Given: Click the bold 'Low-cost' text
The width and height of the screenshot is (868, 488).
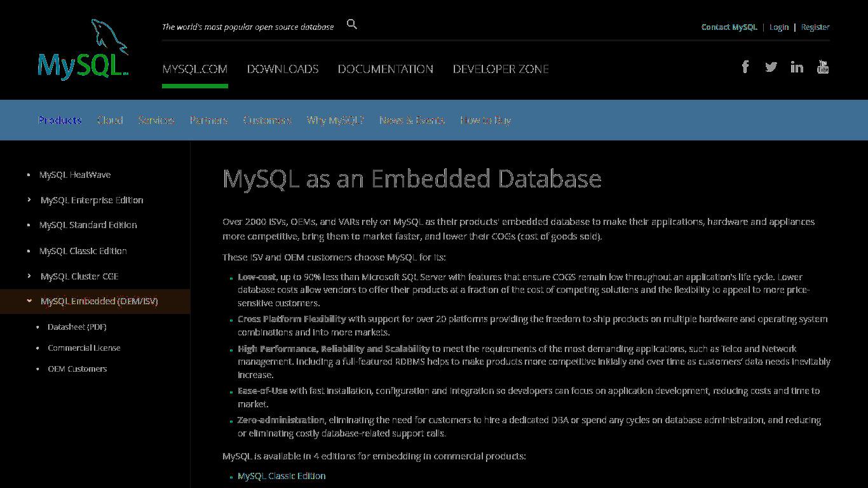Looking at the screenshot, I should tap(257, 277).
